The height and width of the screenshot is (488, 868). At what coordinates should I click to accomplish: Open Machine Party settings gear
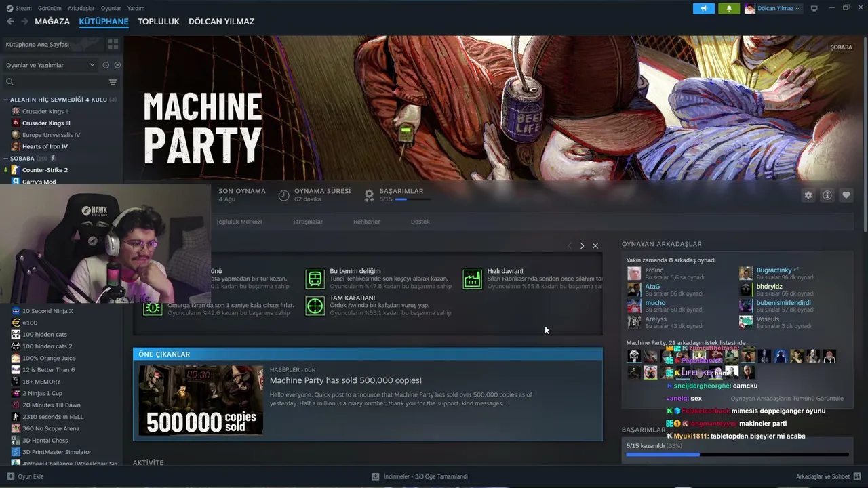point(808,195)
